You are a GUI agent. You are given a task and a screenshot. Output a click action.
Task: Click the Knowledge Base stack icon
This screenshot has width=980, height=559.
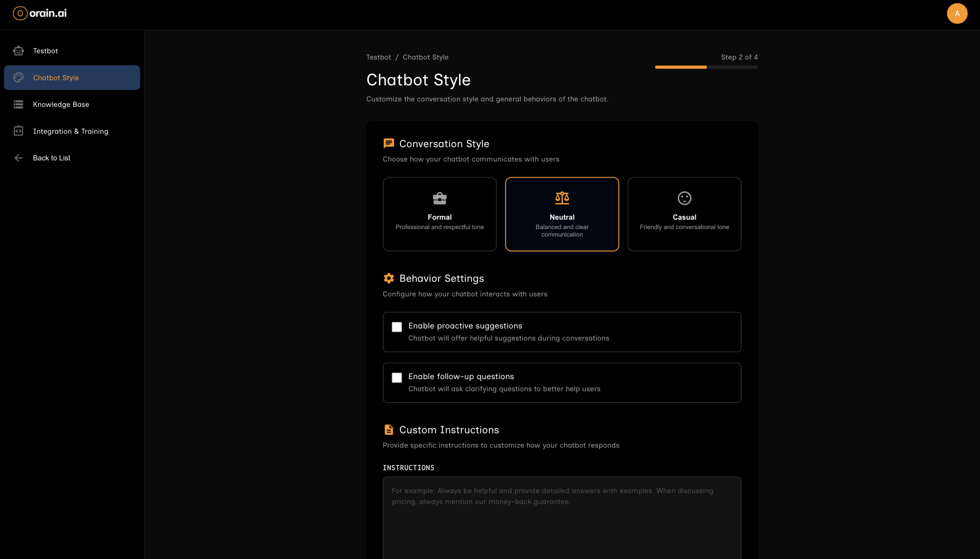click(18, 104)
